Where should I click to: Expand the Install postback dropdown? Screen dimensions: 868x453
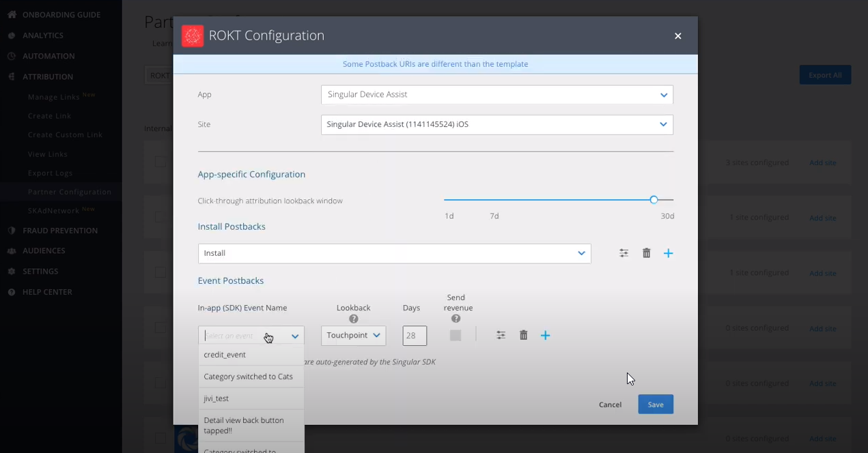pos(395,253)
